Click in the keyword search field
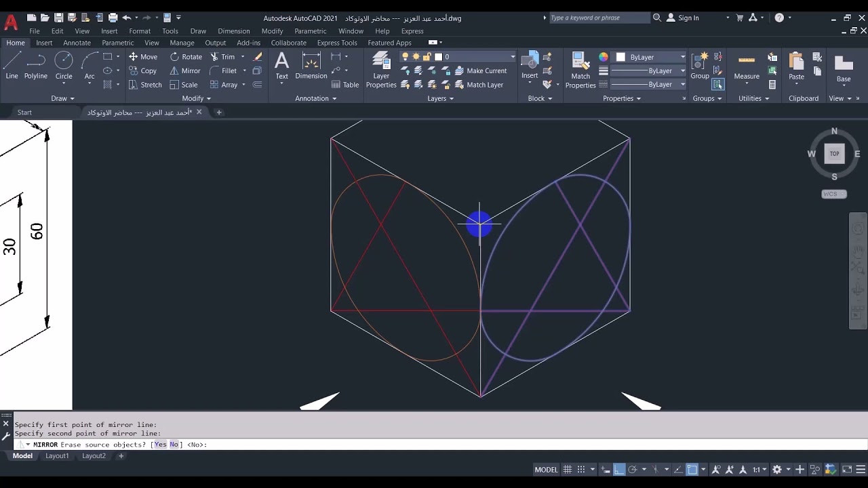This screenshot has width=868, height=488. tap(599, 18)
